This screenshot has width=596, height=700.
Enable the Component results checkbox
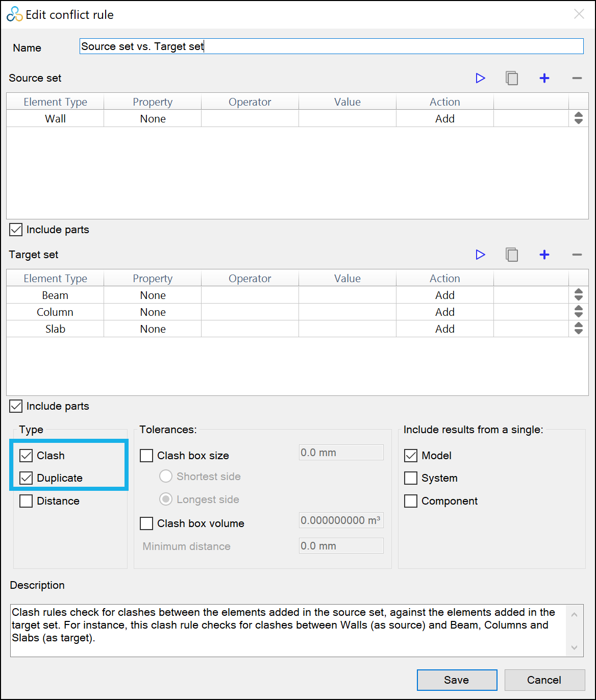pyautogui.click(x=411, y=501)
